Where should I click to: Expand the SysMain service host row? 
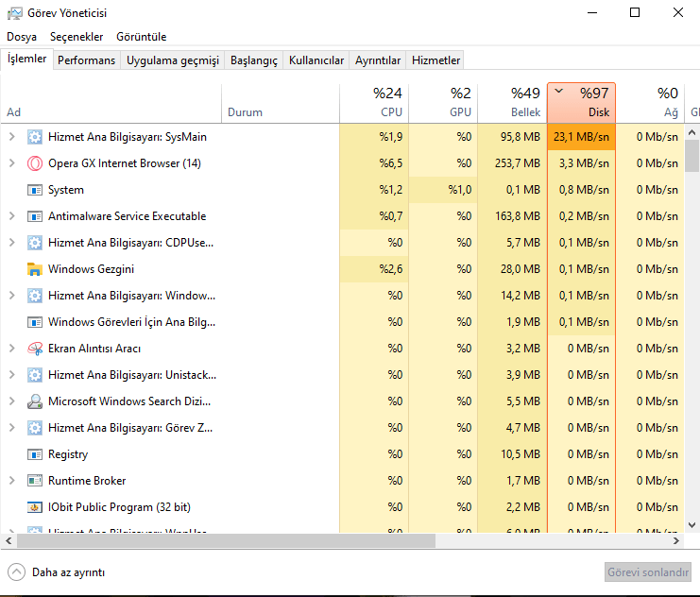tap(12, 137)
